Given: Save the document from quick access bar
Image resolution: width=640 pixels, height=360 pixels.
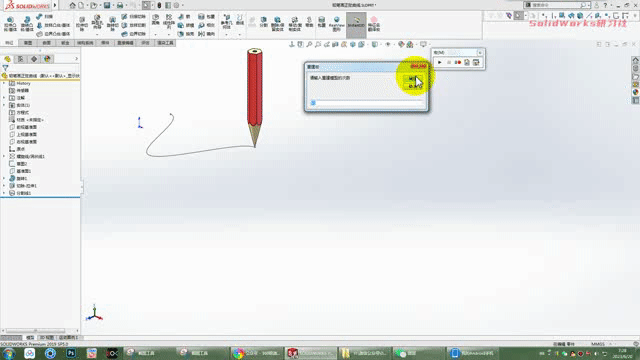Looking at the screenshot, I should [x=107, y=5].
